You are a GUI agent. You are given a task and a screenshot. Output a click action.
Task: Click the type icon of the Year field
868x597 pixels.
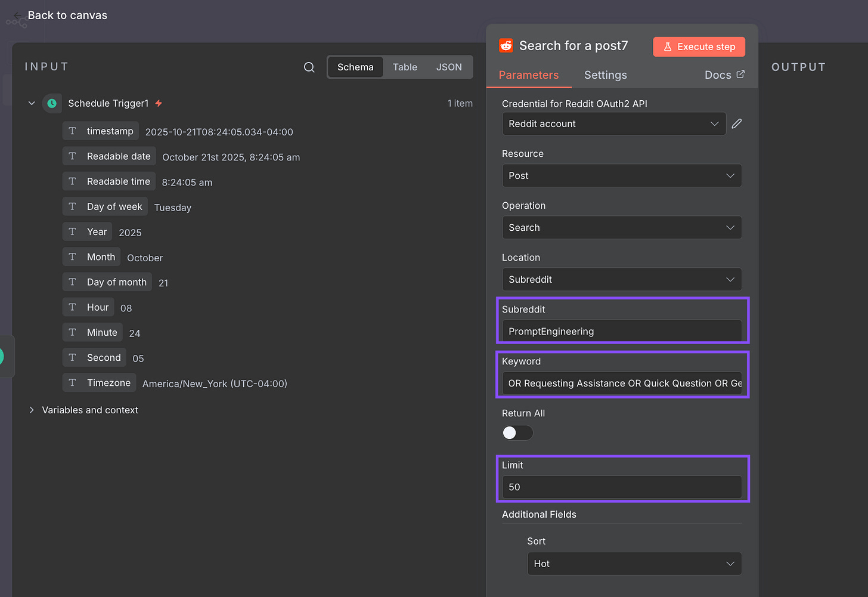73,231
